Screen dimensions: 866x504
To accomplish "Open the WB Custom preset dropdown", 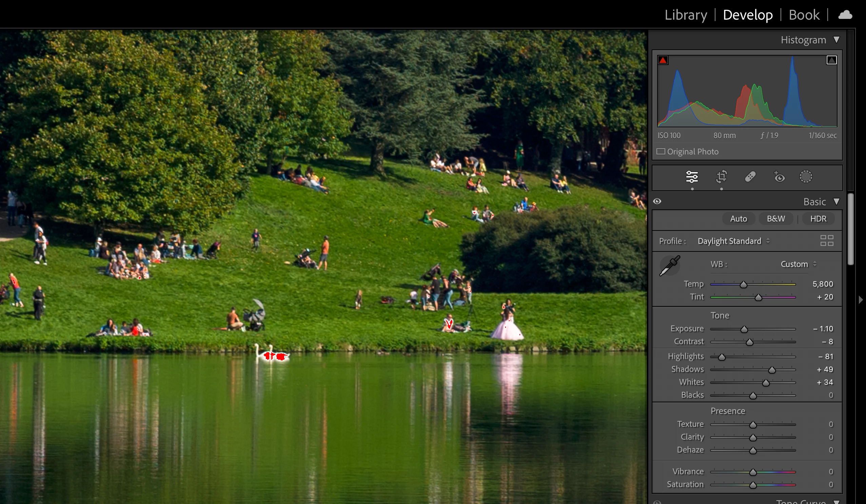I will click(798, 264).
